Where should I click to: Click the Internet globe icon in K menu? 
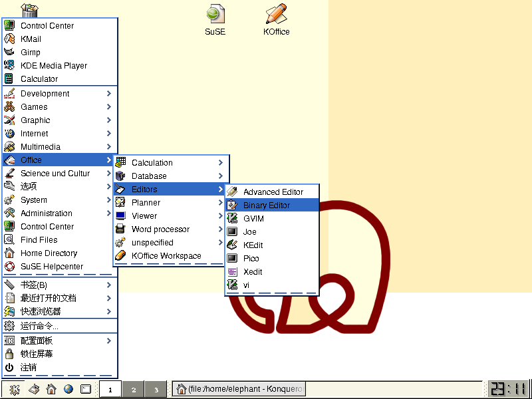pyautogui.click(x=9, y=134)
